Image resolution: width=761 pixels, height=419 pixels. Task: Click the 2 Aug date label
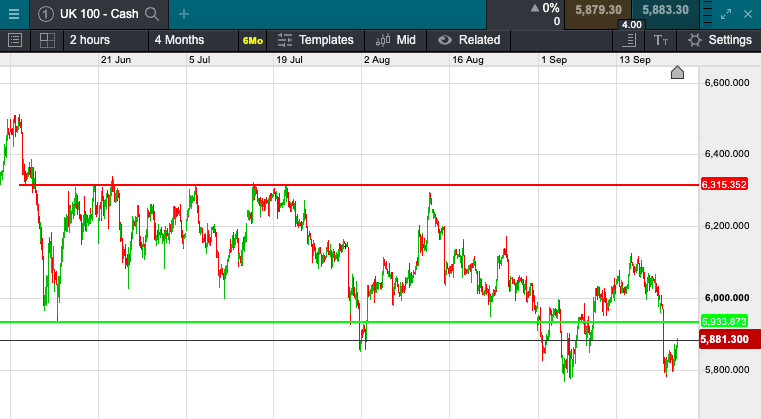(377, 60)
